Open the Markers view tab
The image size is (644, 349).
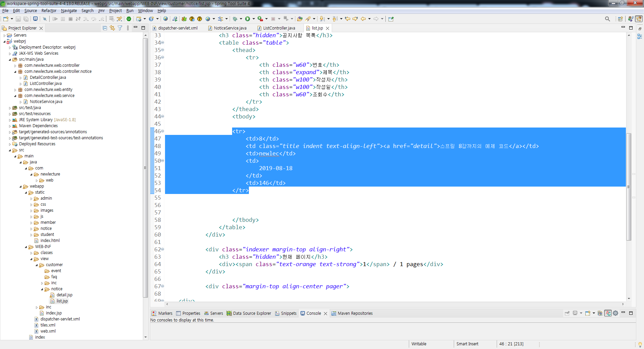(162, 313)
